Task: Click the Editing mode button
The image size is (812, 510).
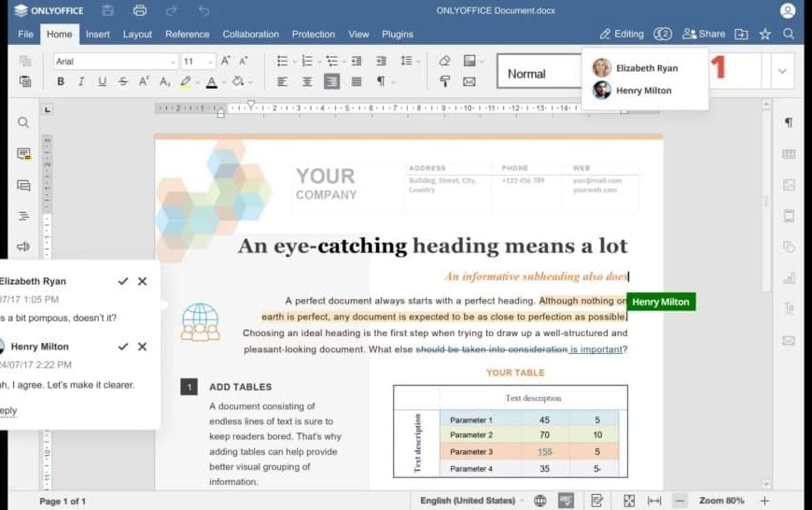Action: (x=622, y=34)
